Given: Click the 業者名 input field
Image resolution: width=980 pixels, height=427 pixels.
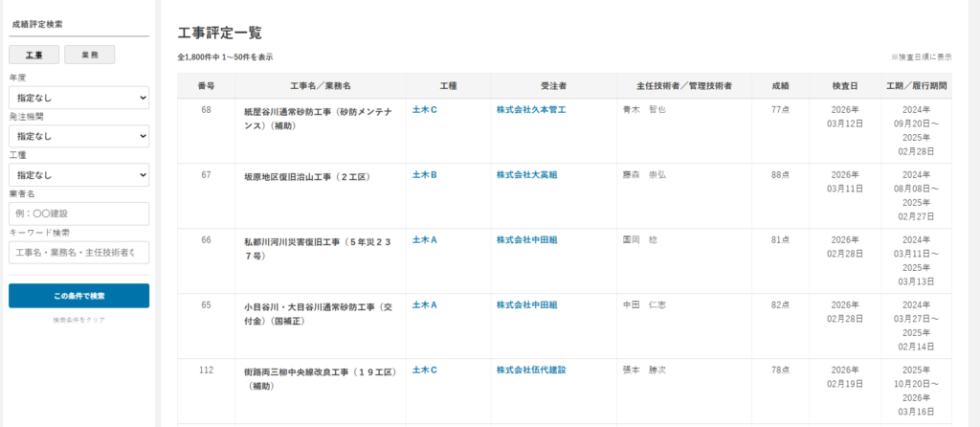Looking at the screenshot, I should click(78, 213).
